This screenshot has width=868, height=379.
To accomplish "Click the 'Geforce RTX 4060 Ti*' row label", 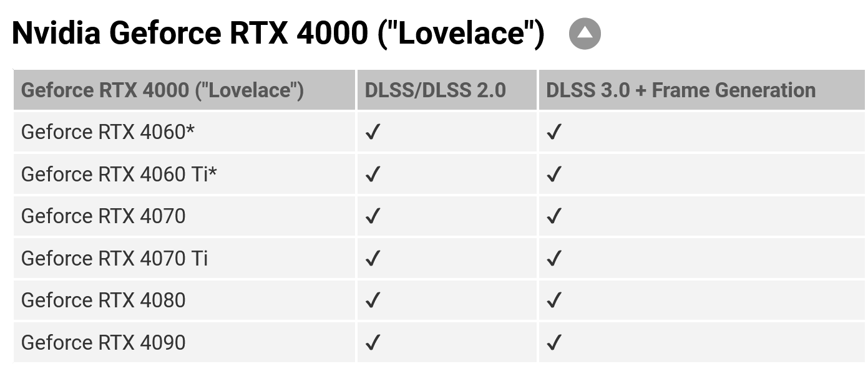I will 119,174.
